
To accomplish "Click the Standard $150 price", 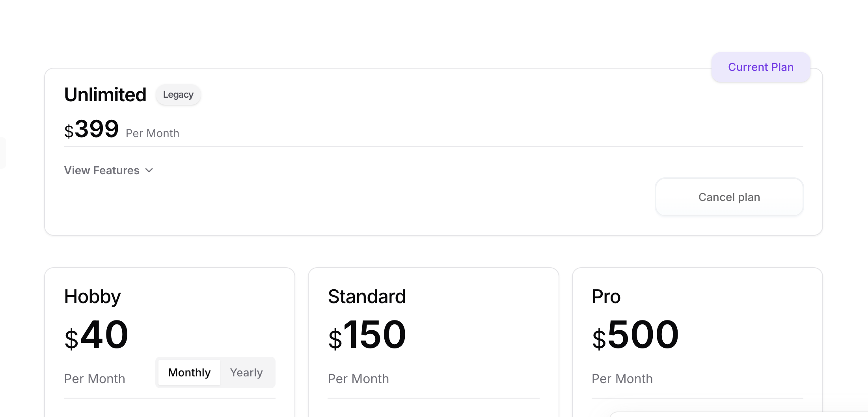I will (x=367, y=335).
